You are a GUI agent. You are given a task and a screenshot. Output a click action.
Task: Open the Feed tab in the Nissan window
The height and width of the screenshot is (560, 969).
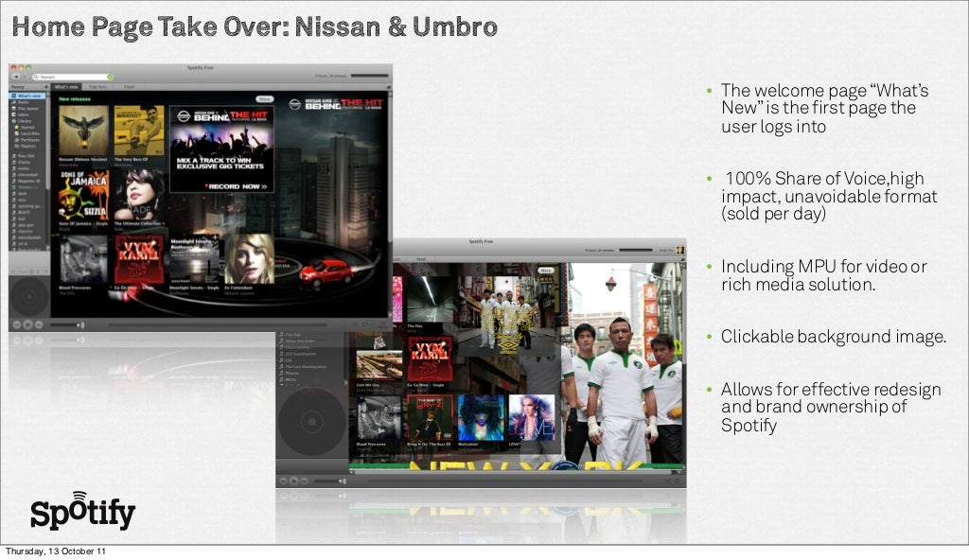click(x=129, y=87)
